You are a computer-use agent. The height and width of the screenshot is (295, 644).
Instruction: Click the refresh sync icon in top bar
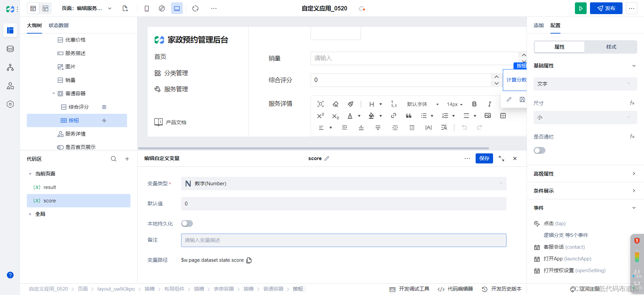(x=196, y=8)
